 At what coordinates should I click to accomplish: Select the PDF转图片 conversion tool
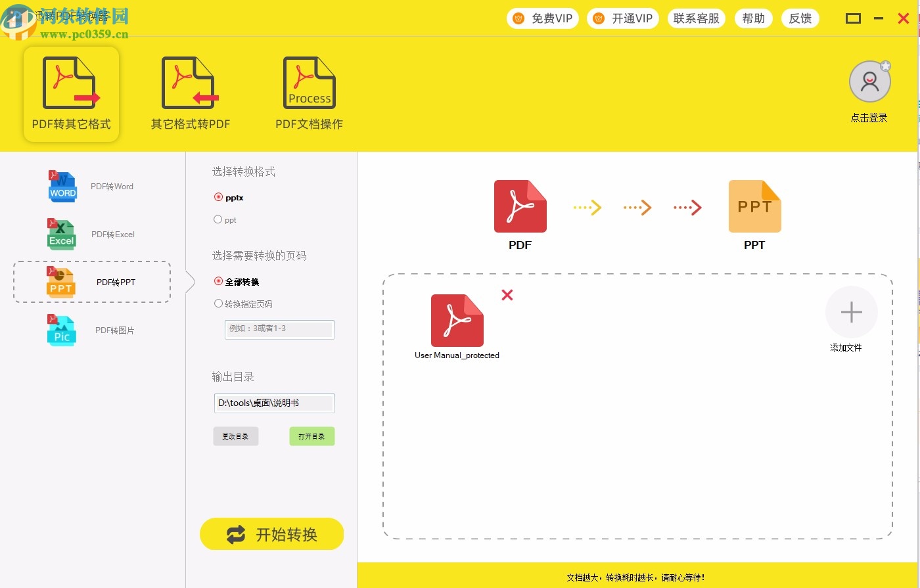click(92, 330)
